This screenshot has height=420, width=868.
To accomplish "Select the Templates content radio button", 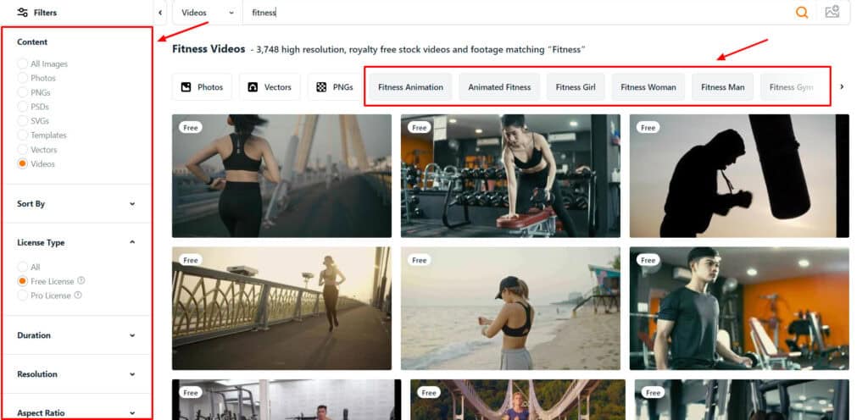I will pos(22,135).
